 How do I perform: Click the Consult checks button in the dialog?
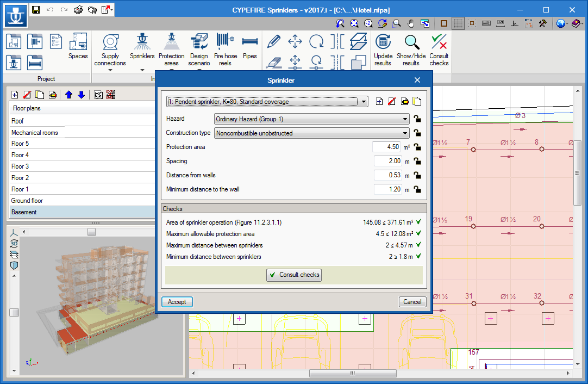coord(294,275)
